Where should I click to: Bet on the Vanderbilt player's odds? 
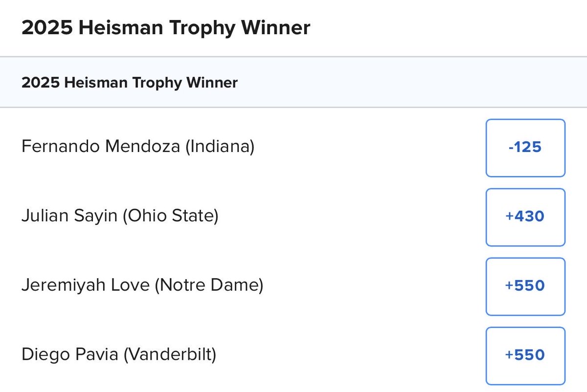(525, 355)
